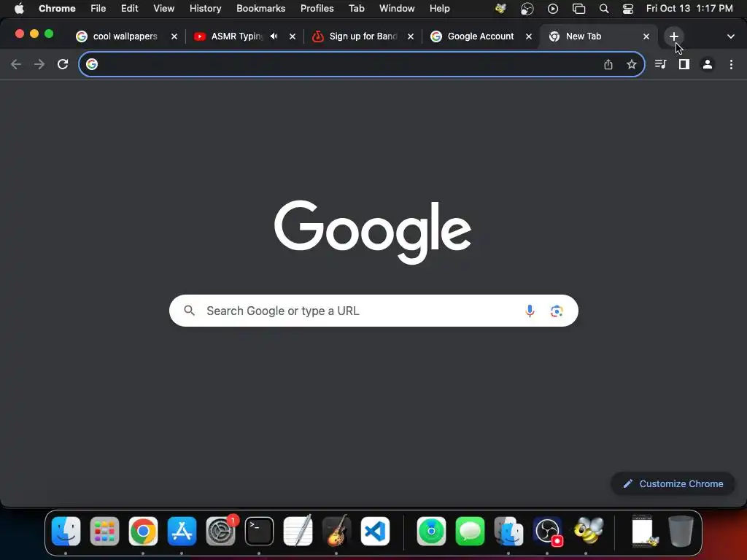Open Visual Studio Code from the dock

(x=375, y=531)
